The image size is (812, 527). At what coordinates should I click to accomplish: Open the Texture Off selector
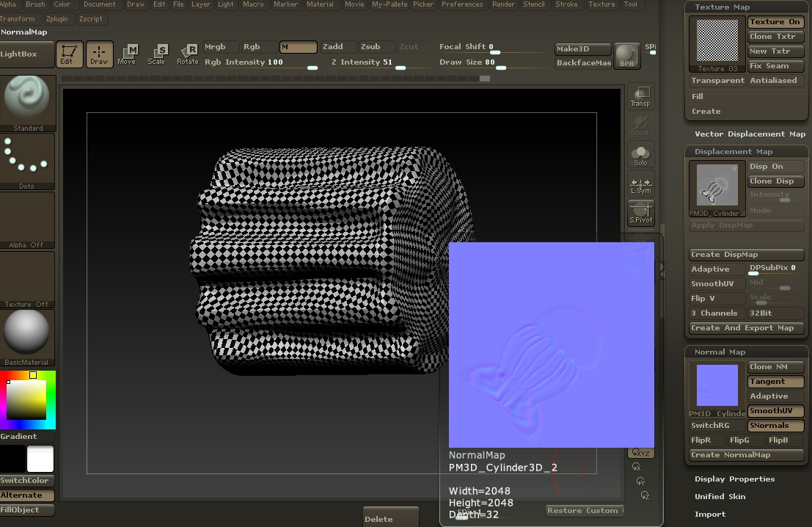(x=27, y=280)
